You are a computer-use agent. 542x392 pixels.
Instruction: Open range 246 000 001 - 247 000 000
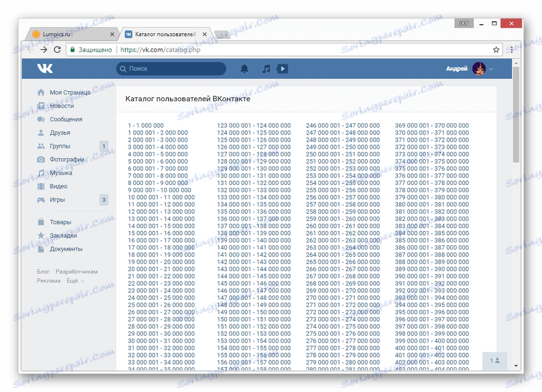tap(342, 125)
